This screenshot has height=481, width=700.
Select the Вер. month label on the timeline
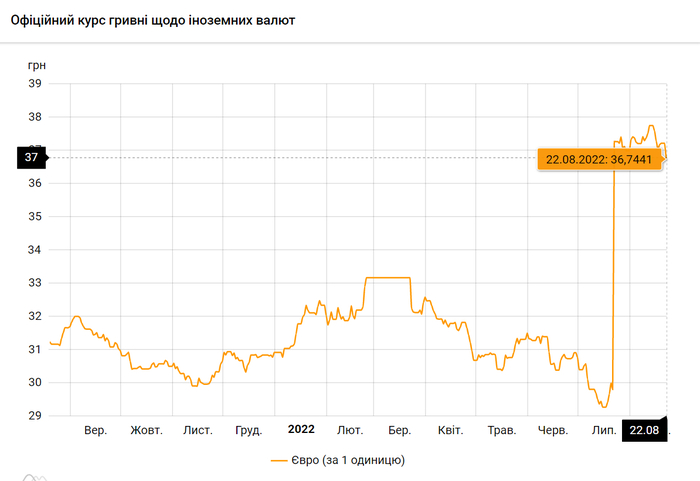95,430
